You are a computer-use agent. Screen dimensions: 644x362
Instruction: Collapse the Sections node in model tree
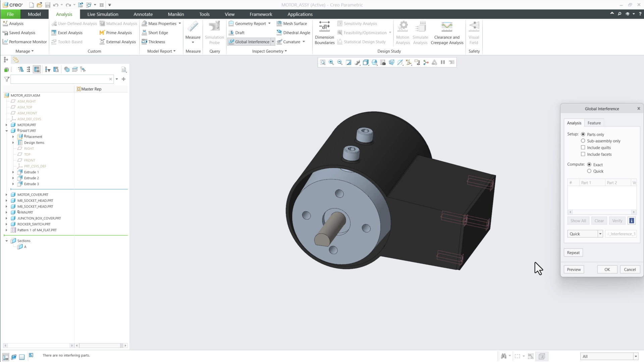(7, 240)
